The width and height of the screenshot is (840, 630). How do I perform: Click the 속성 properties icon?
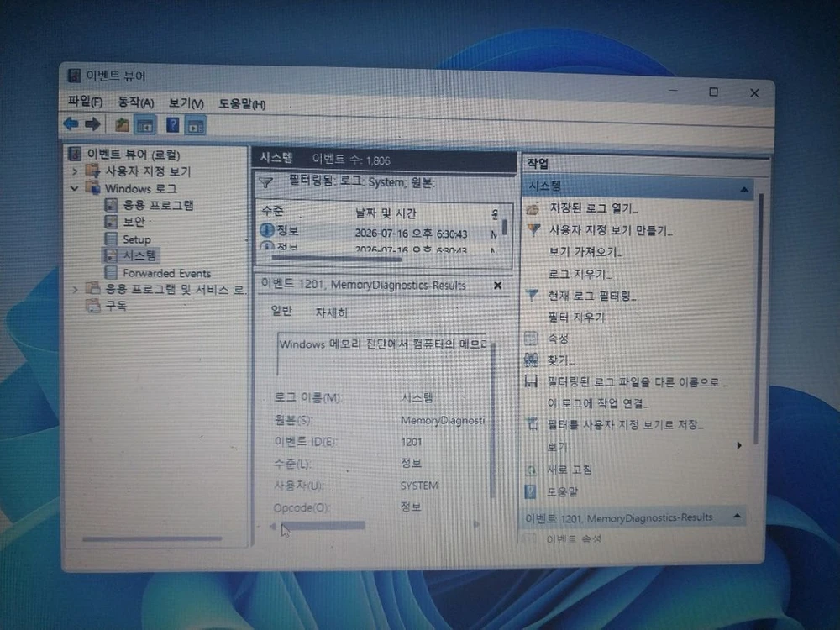[530, 338]
